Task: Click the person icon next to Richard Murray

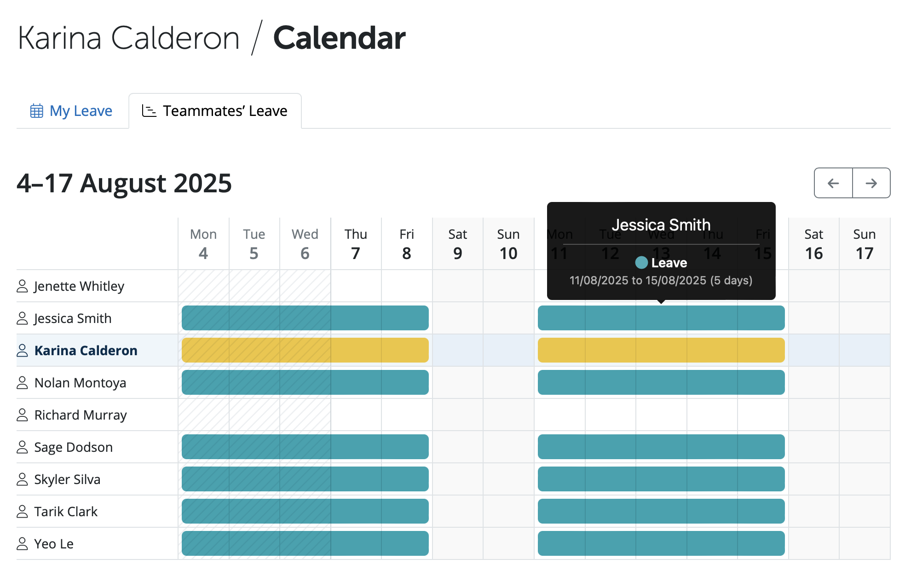Action: click(x=22, y=415)
